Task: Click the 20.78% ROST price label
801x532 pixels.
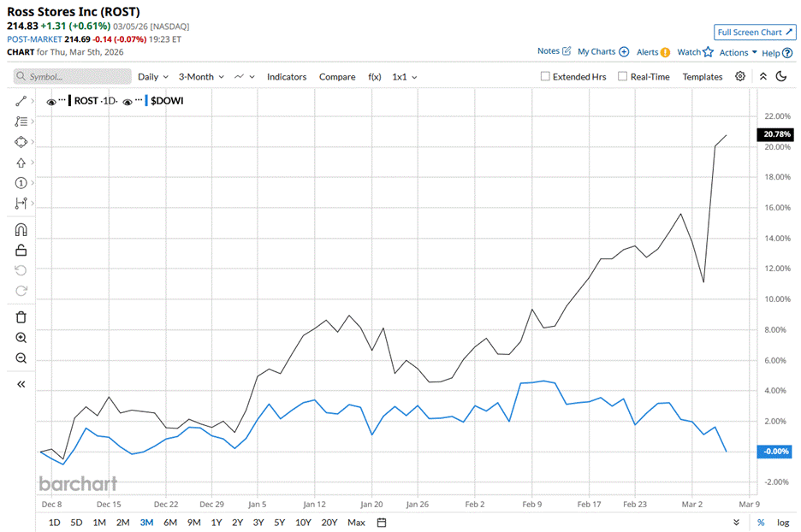Action: click(x=775, y=134)
